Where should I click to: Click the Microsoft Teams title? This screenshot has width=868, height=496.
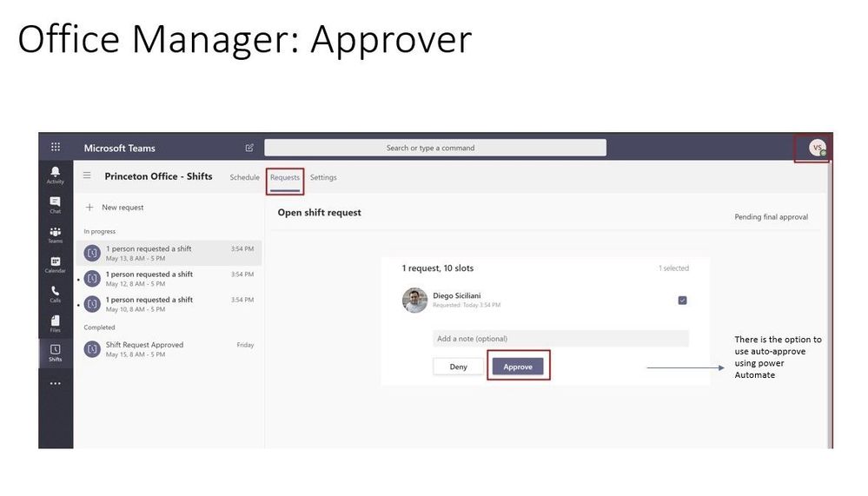pos(120,148)
